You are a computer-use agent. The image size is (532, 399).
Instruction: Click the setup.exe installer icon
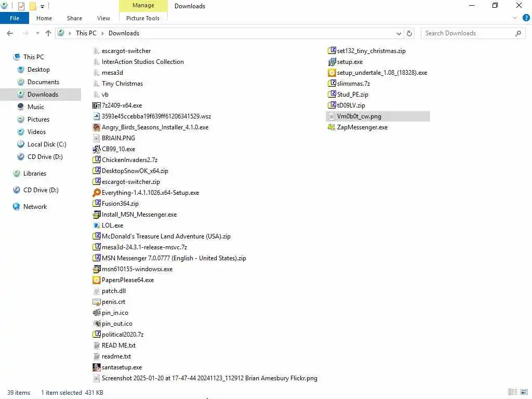click(x=331, y=62)
